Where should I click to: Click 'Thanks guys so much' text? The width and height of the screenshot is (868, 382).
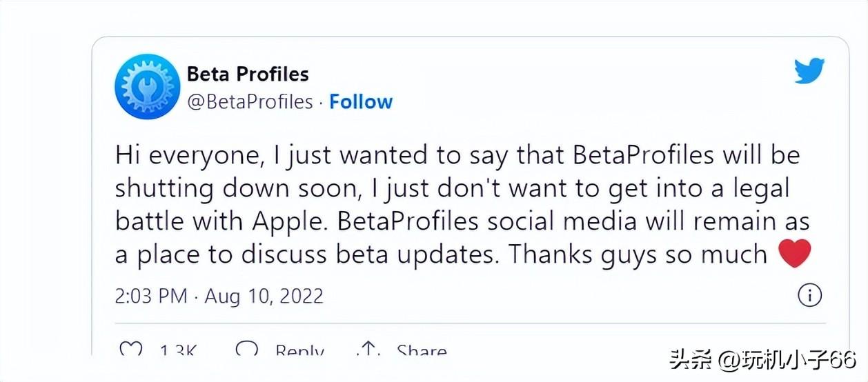tap(638, 254)
